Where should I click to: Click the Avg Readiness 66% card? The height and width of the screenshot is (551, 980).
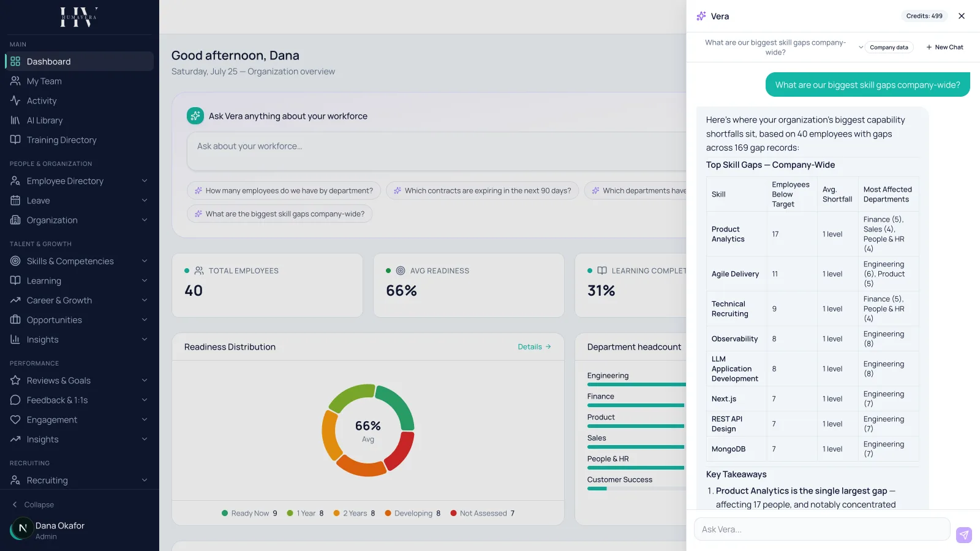[x=469, y=285]
